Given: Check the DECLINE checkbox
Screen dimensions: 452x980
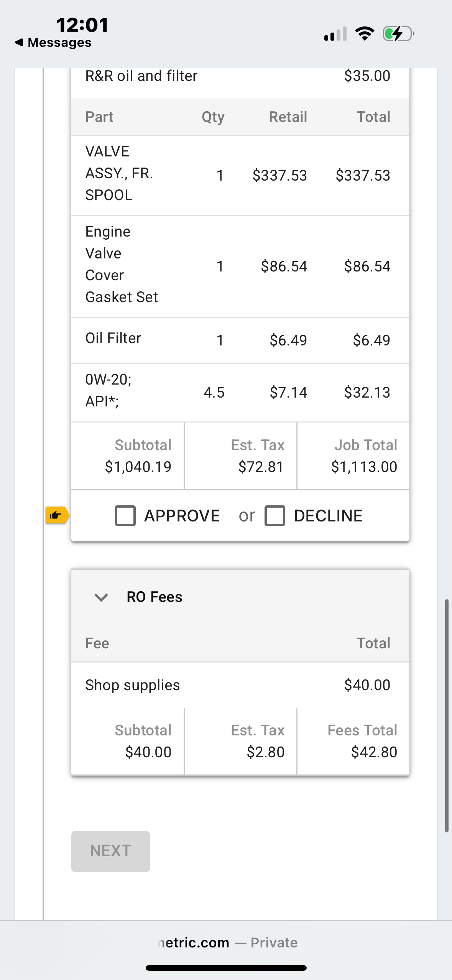Looking at the screenshot, I should coord(274,515).
